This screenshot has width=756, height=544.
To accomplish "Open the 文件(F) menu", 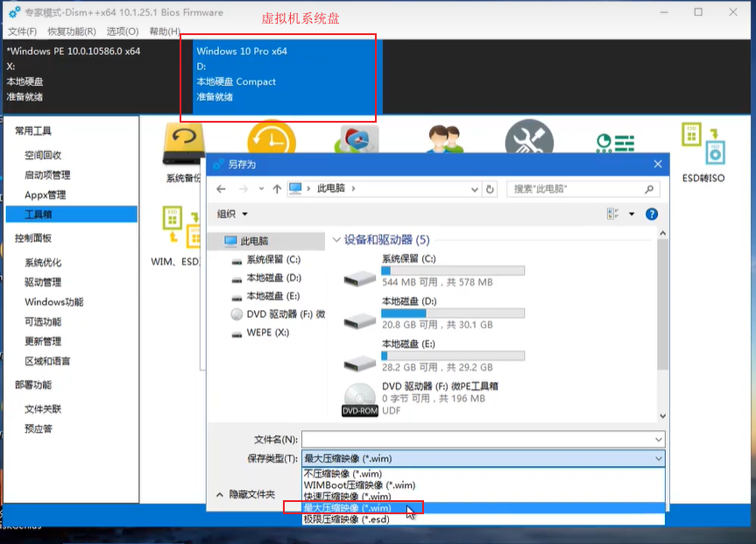I will pyautogui.click(x=23, y=32).
